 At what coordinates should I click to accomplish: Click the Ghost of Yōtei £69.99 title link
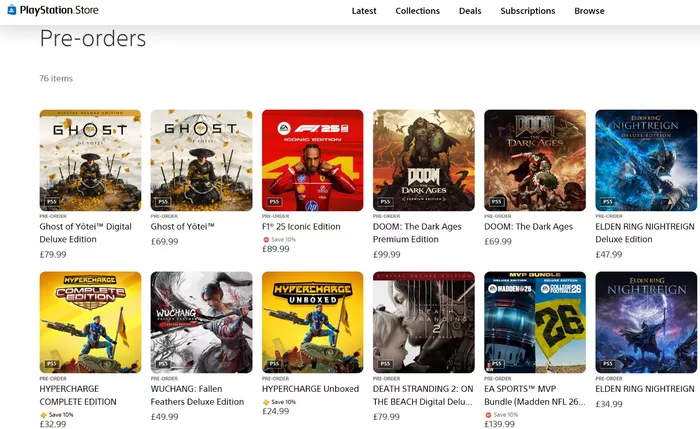coord(183,227)
